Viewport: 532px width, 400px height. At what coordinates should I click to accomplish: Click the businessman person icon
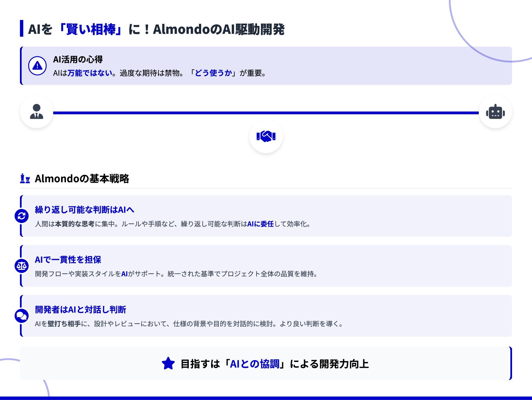(x=37, y=112)
